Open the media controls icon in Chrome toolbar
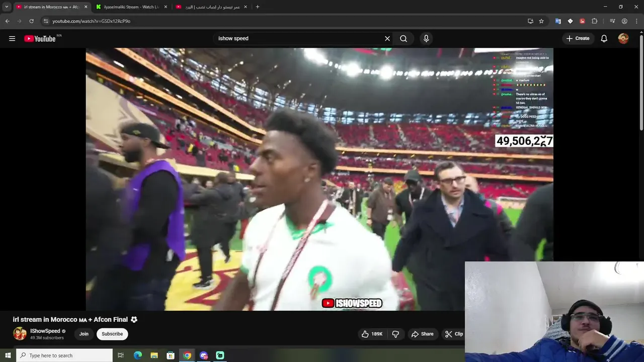644x362 pixels. 612,21
